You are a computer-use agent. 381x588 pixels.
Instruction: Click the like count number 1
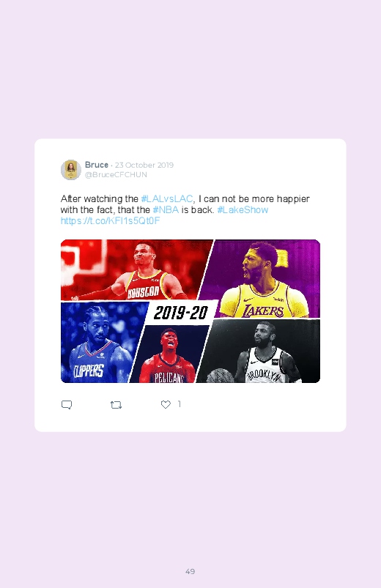[180, 404]
